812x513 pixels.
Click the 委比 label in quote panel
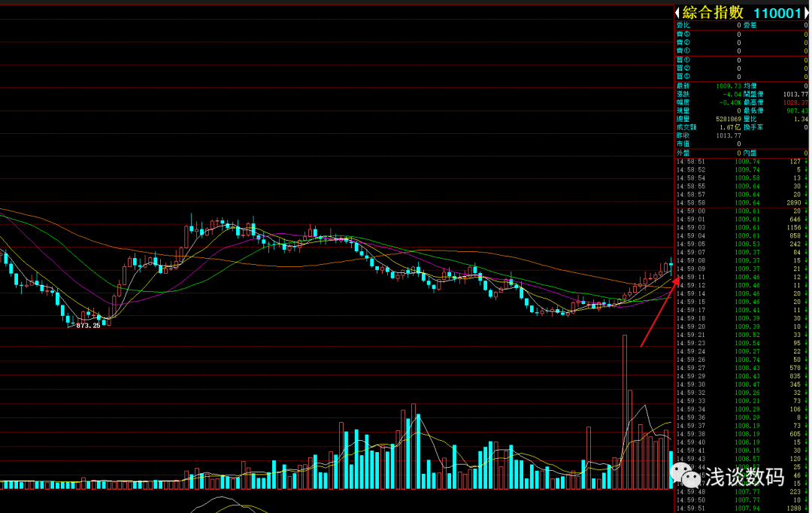tap(683, 25)
